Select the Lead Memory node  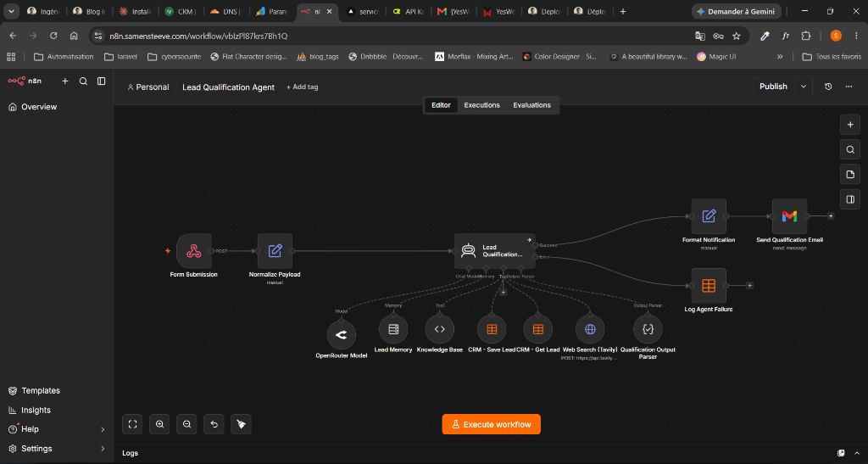(393, 329)
